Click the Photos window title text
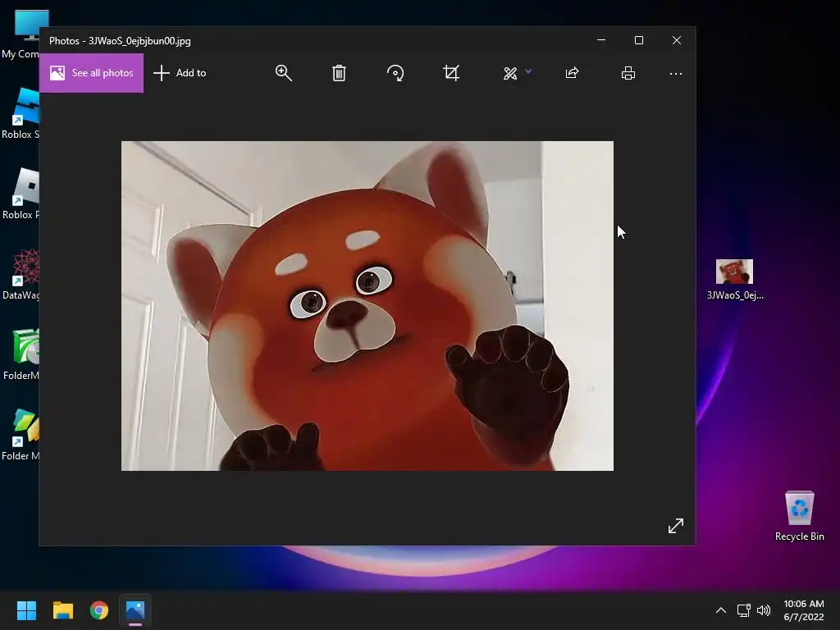The image size is (840, 630). pyautogui.click(x=120, y=41)
